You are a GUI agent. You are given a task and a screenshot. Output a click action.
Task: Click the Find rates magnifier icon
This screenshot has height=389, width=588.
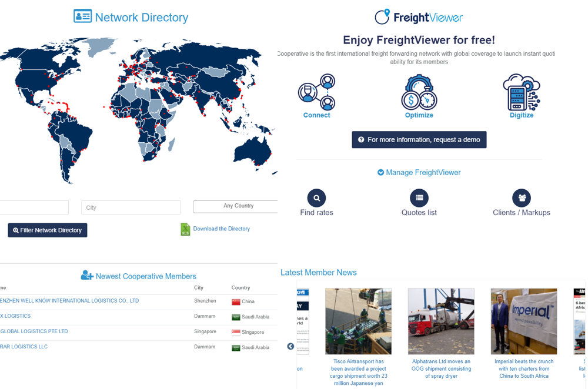(x=316, y=197)
